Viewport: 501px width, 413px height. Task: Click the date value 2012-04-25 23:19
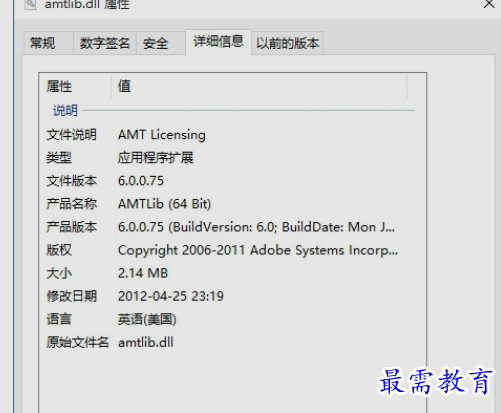point(171,296)
